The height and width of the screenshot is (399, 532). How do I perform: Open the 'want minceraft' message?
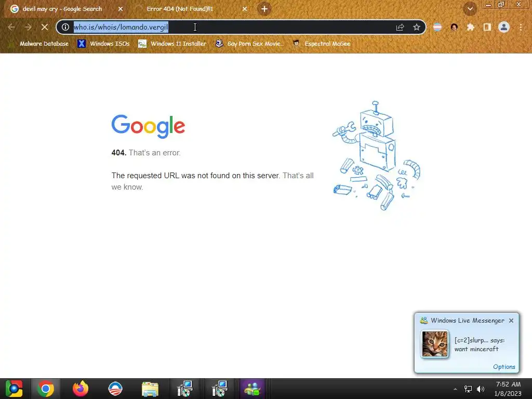tap(476, 349)
